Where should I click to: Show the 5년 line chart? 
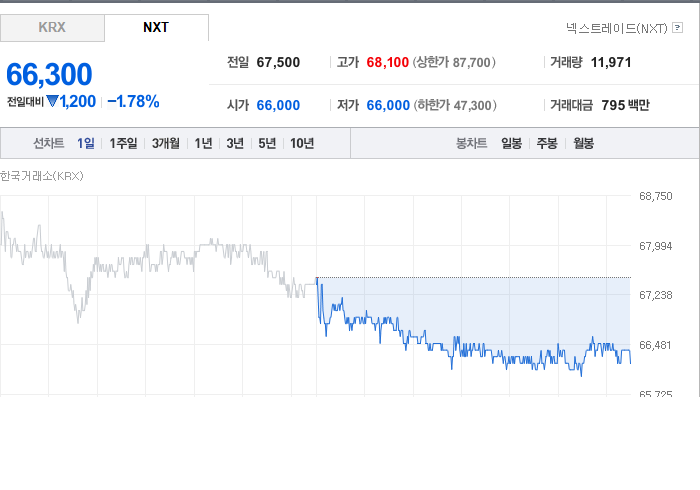(x=267, y=143)
